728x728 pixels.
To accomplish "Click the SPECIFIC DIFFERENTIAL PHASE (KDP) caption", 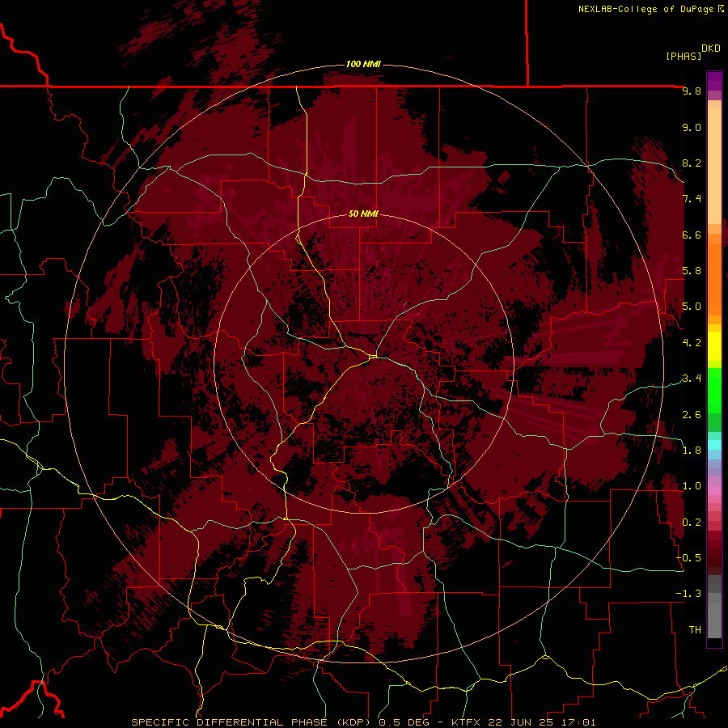I will pyautogui.click(x=252, y=722).
